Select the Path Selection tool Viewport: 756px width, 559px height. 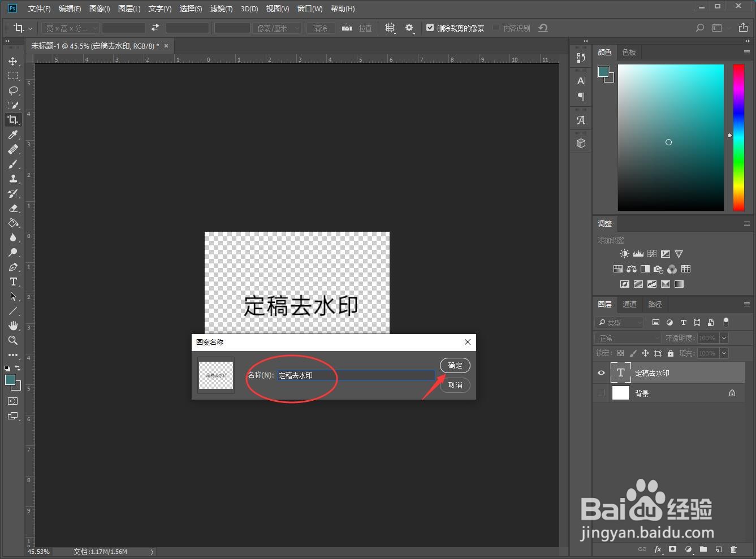coord(13,296)
